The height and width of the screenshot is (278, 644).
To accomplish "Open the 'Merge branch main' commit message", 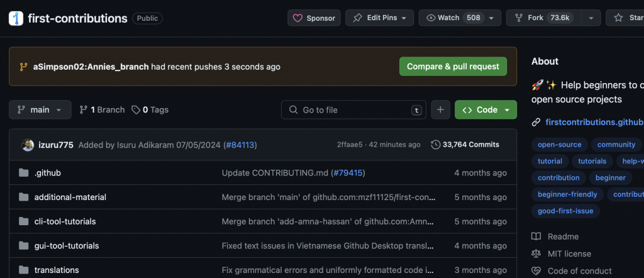I will 328,197.
